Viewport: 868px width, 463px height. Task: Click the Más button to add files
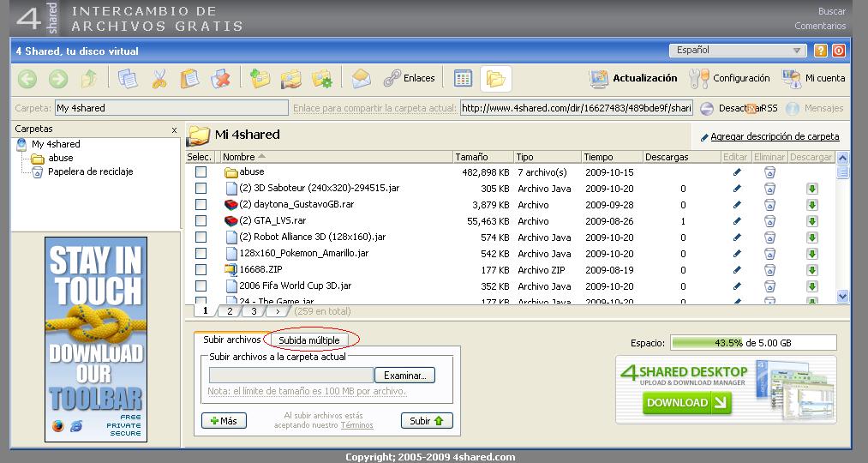pyautogui.click(x=224, y=421)
